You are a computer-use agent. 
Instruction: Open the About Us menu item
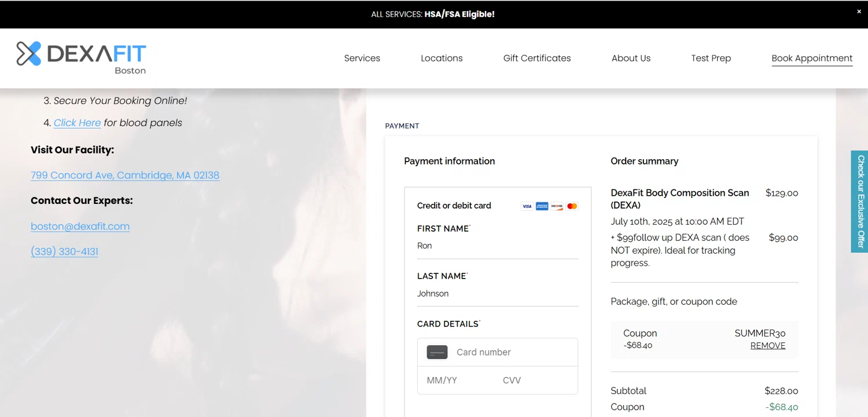pyautogui.click(x=631, y=58)
